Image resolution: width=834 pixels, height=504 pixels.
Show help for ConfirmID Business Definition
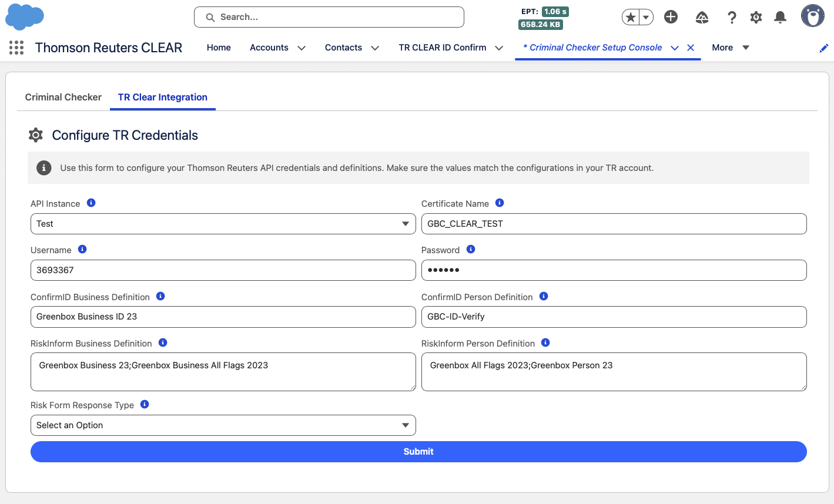pos(160,296)
